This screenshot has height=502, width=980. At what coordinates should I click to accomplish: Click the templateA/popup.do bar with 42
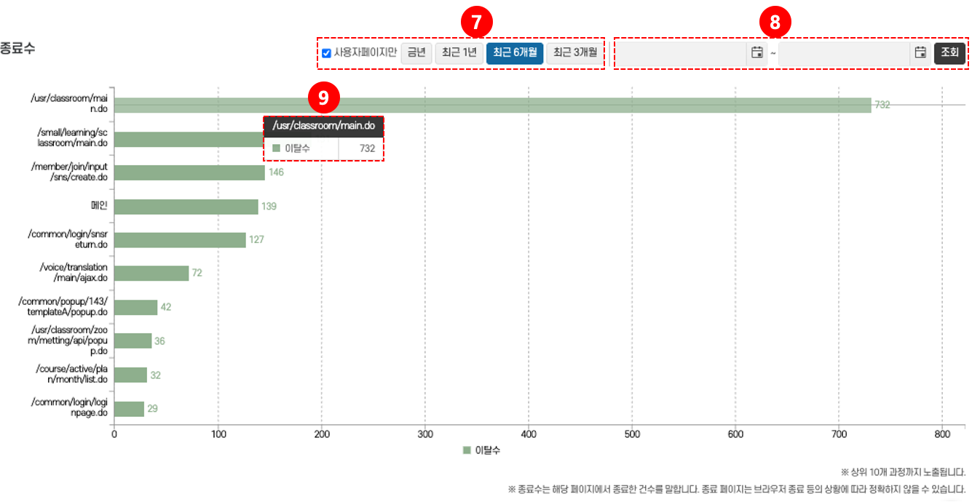[x=136, y=307]
